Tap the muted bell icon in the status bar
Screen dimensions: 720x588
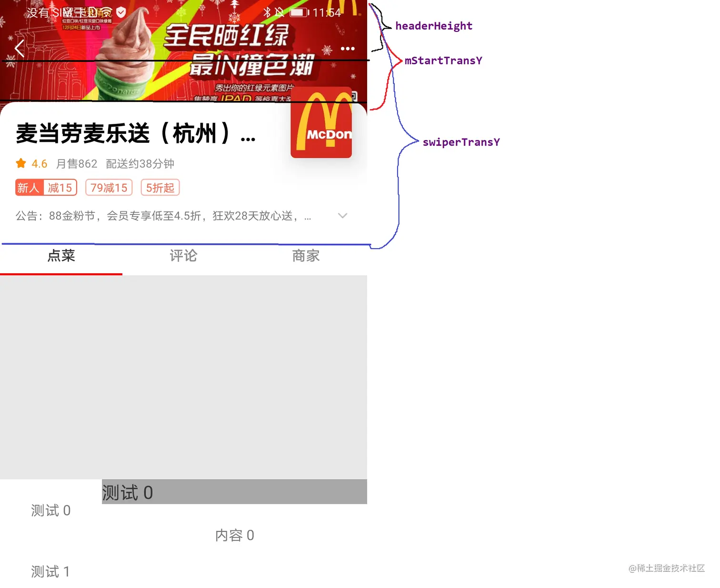[x=279, y=12]
